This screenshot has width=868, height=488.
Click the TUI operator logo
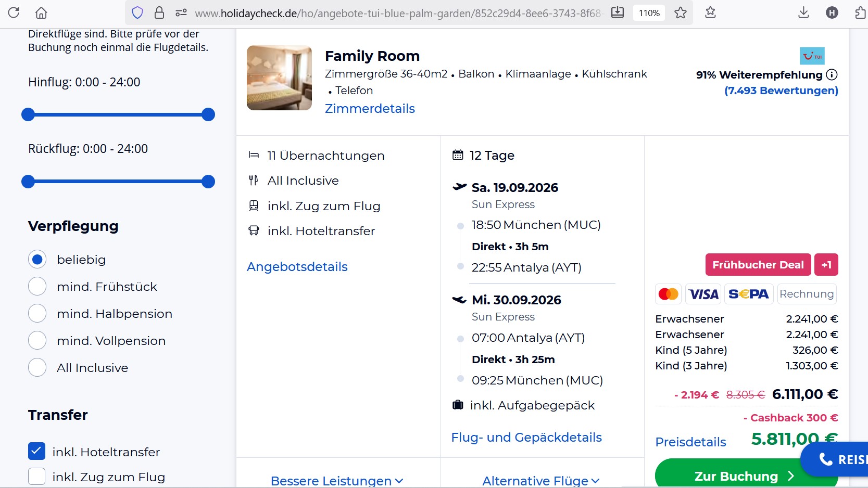click(812, 56)
